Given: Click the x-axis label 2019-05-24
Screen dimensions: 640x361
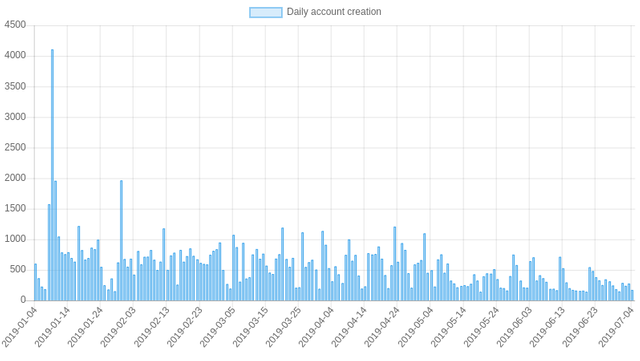Looking at the screenshot, I should 482,327.
